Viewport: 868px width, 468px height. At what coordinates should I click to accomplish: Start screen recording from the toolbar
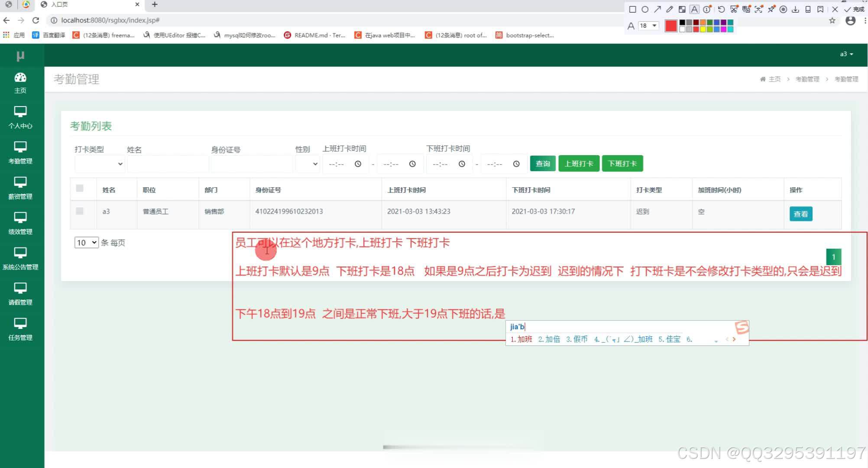click(783, 9)
